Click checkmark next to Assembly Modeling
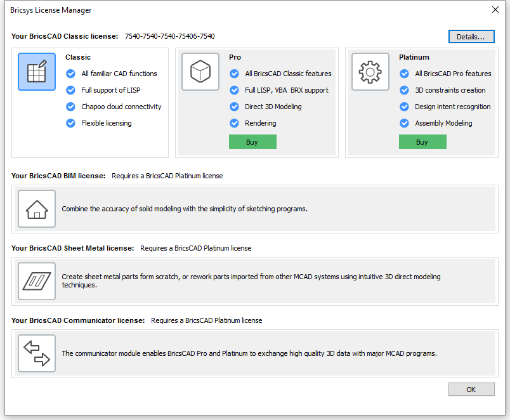 point(404,123)
